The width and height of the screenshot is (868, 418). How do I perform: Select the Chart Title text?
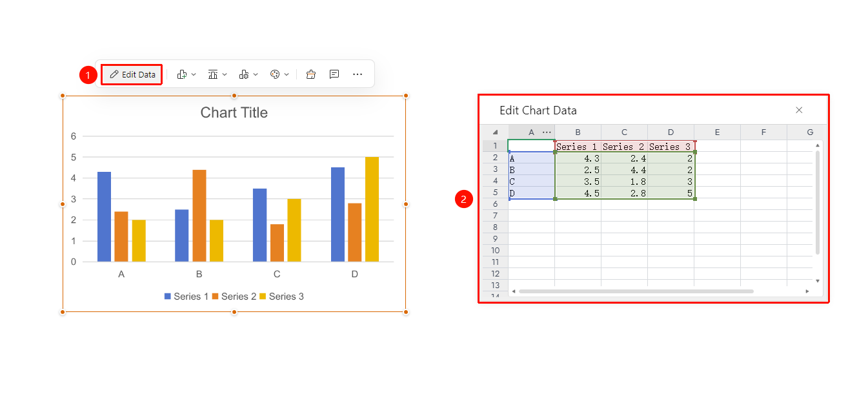click(x=234, y=112)
